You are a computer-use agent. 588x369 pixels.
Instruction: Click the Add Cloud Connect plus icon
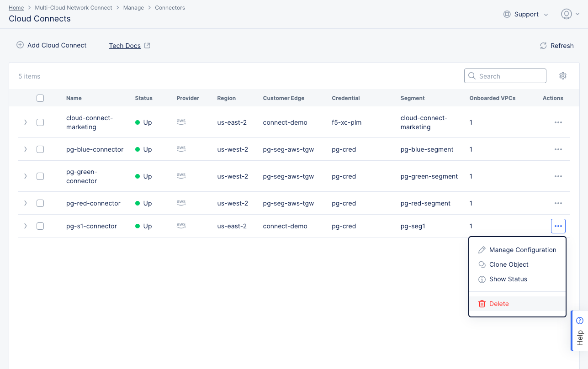pos(20,45)
